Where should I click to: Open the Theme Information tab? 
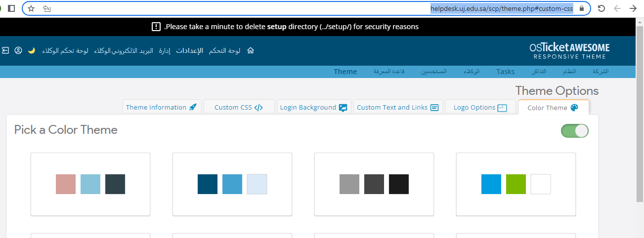[162, 108]
